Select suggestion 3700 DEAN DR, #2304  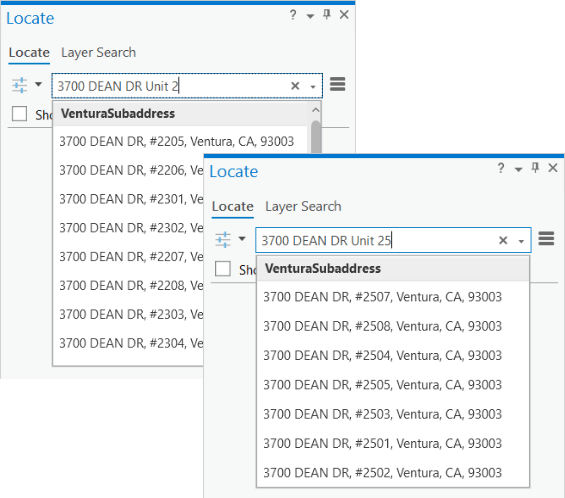coord(128,343)
